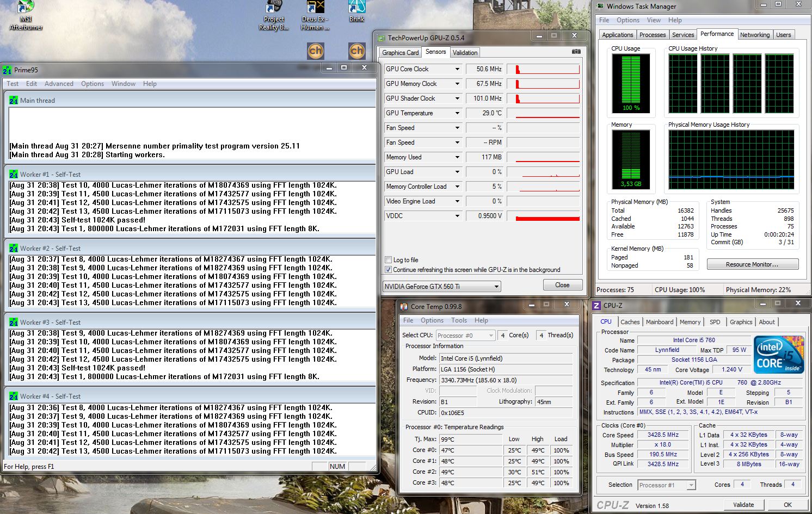This screenshot has width=812, height=514.
Task: Open the GPU Load sensor dropdown
Action: (457, 172)
